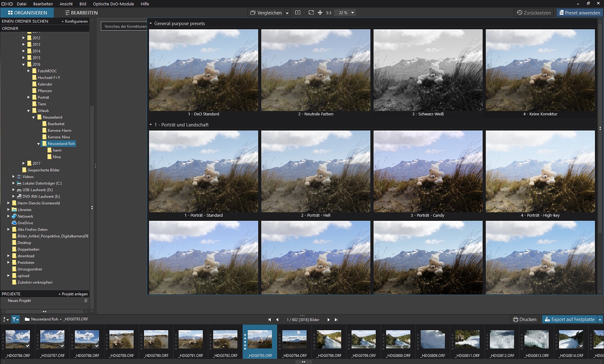Viewport: 604px width, 364px height.
Task: Select the pan/move hand tool icon
Action: pyautogui.click(x=320, y=13)
